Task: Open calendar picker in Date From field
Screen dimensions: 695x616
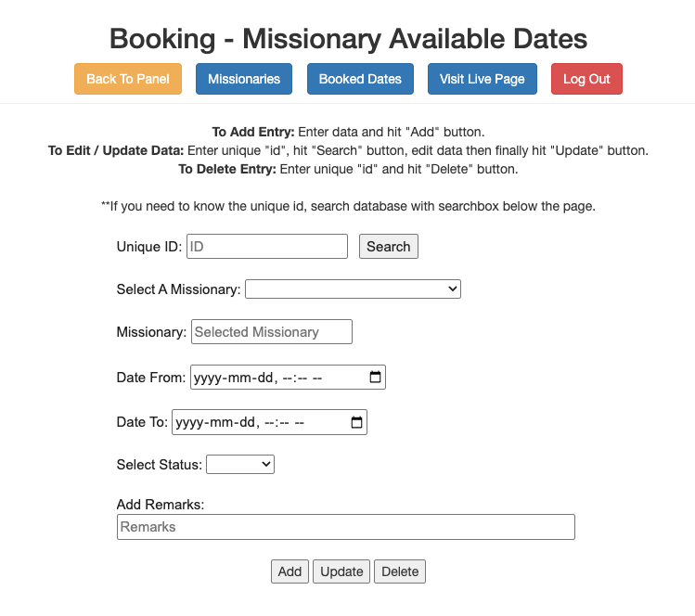Action: (x=375, y=378)
